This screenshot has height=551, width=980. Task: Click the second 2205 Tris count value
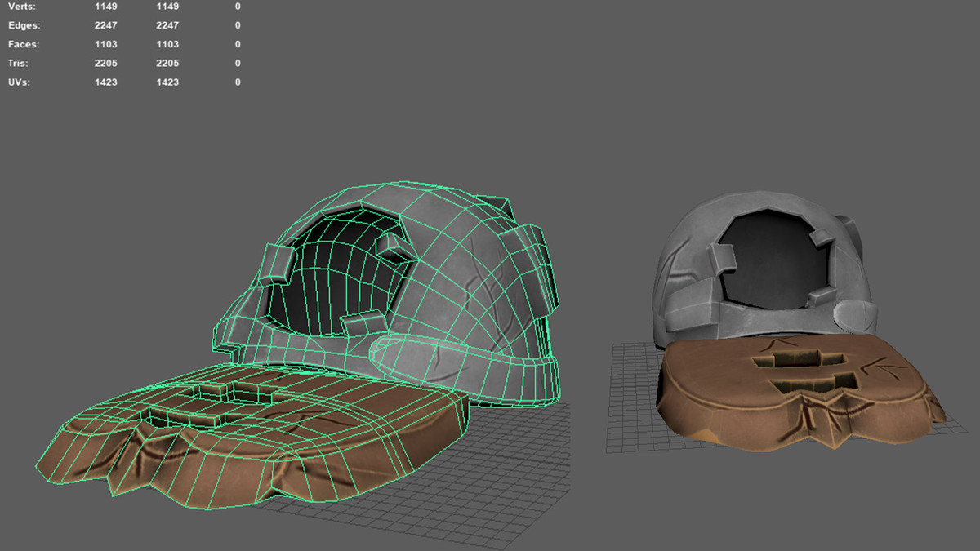167,63
